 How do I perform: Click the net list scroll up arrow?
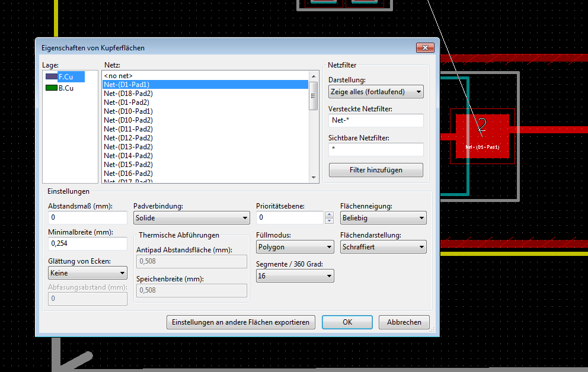314,76
